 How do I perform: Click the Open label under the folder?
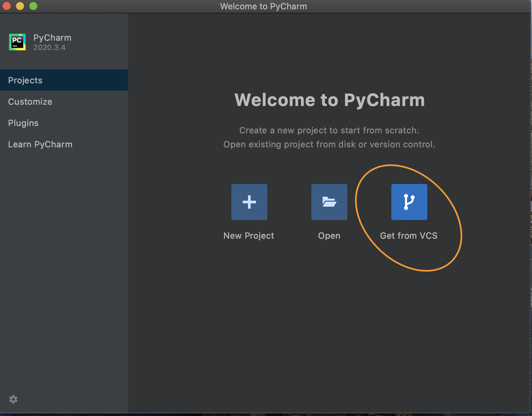pyautogui.click(x=329, y=236)
